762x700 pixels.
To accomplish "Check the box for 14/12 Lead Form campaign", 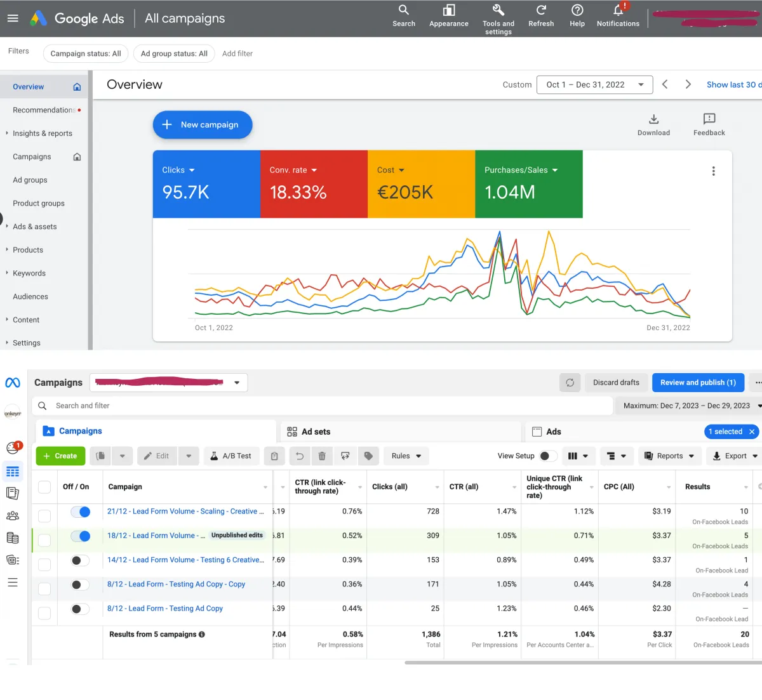I will (x=44, y=564).
